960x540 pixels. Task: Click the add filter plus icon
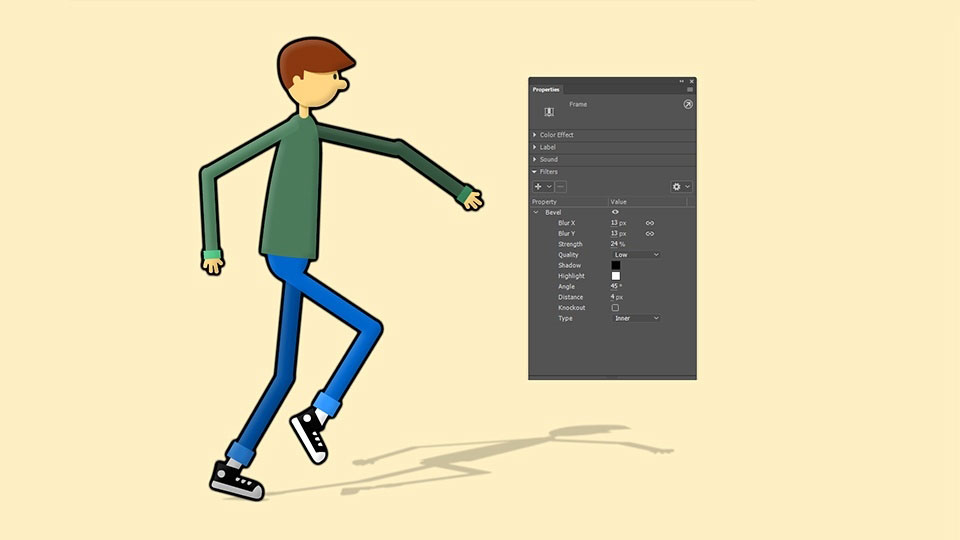tap(538, 187)
